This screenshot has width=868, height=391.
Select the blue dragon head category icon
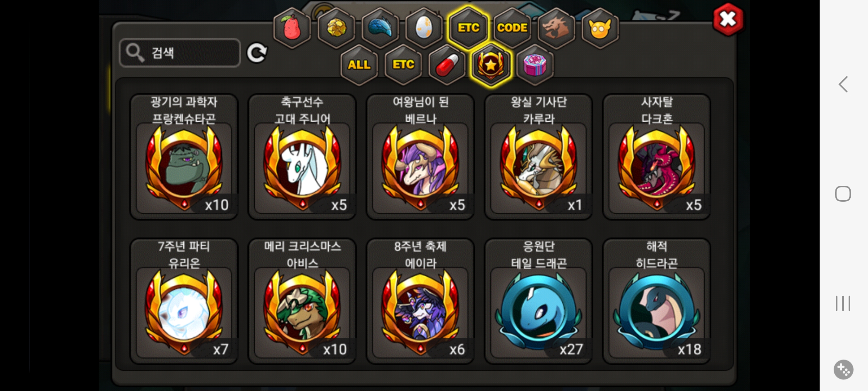click(380, 28)
